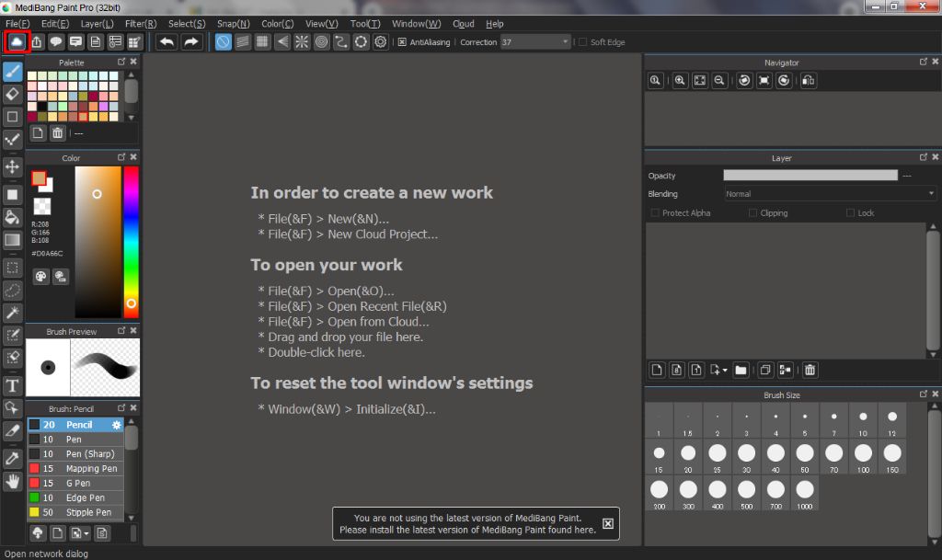The height and width of the screenshot is (560, 942).
Task: Open the cloud network dialog icon
Action: (x=17, y=42)
